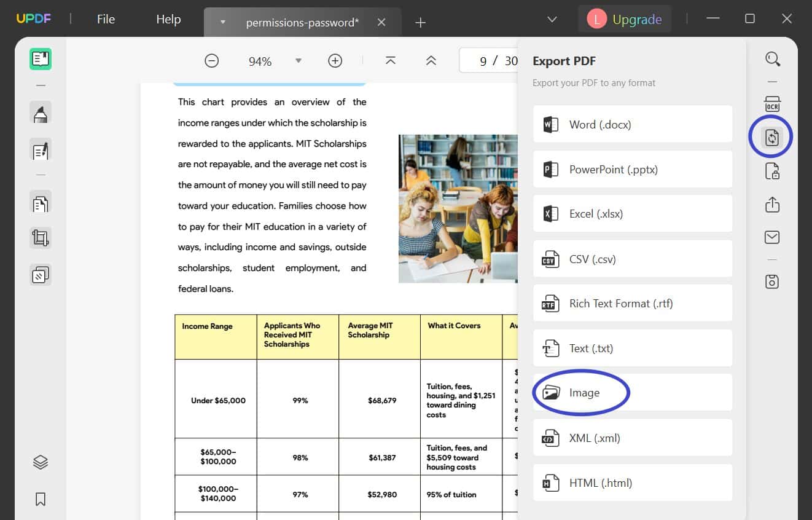Viewport: 812px width, 520px height.
Task: Click the students library photo
Action: click(458, 209)
